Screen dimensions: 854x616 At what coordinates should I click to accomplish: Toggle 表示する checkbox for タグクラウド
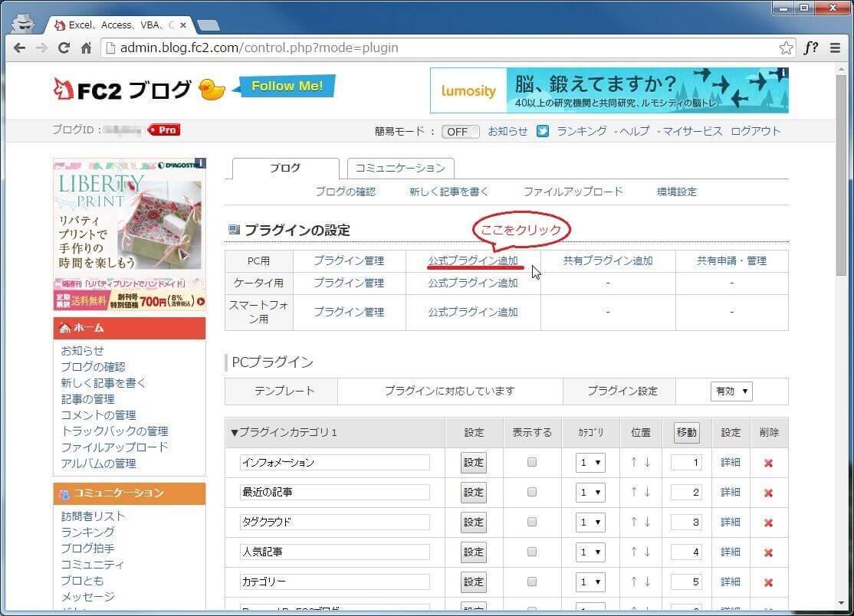(532, 522)
